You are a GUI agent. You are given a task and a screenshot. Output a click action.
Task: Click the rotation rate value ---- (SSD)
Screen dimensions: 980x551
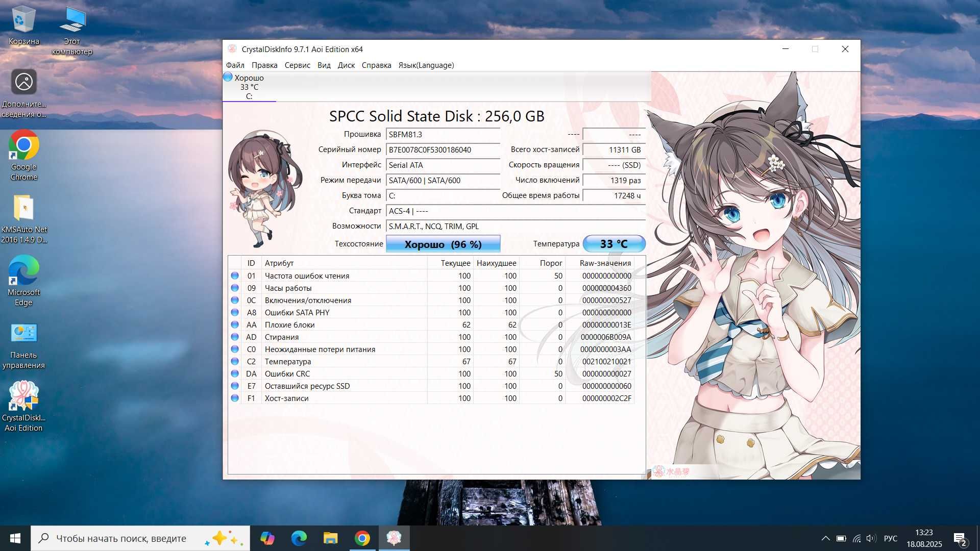coord(614,165)
